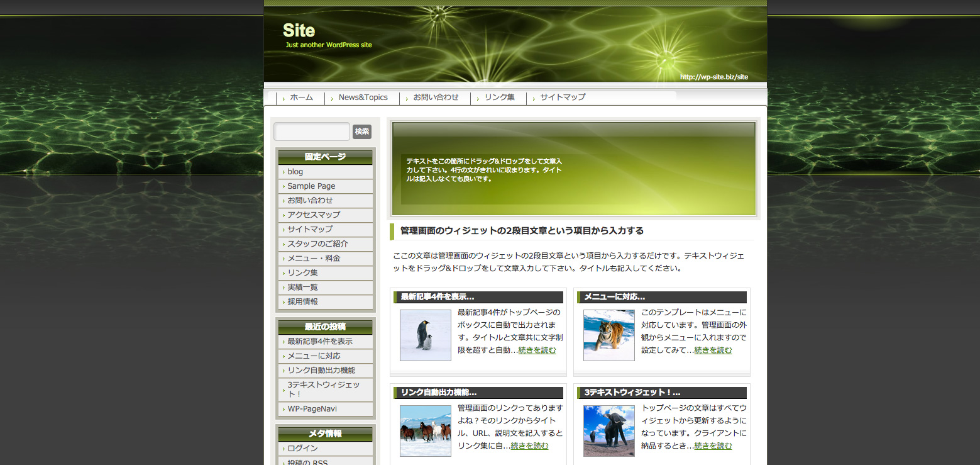Click the Site title in header

299,30
